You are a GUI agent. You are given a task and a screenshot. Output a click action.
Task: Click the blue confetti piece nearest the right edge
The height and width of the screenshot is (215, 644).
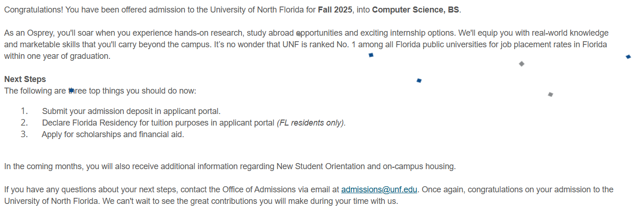(x=628, y=57)
